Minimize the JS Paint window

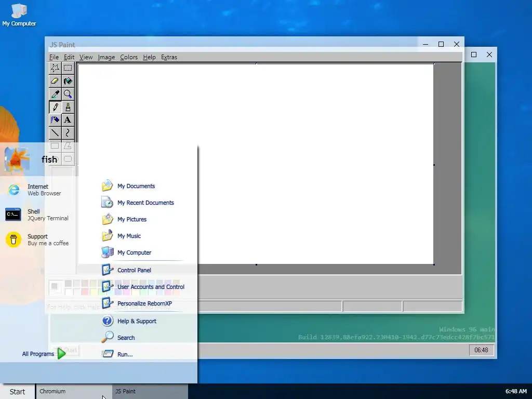pos(425,44)
